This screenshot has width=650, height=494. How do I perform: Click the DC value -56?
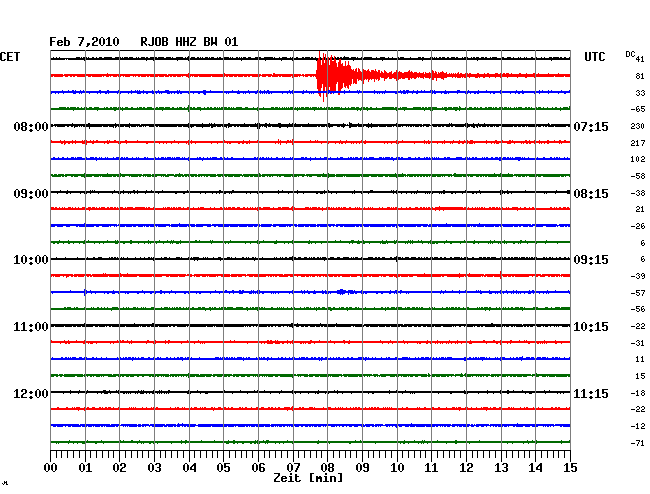638,309
